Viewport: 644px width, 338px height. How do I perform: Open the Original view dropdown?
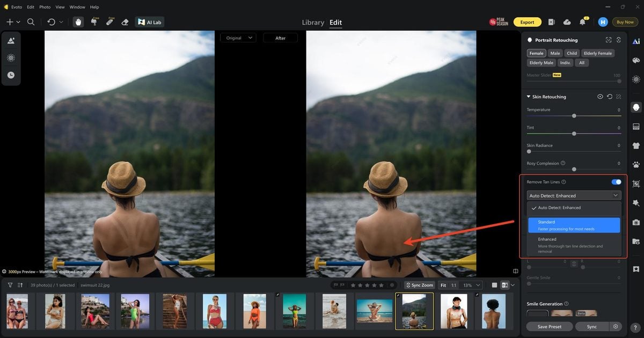(238, 38)
